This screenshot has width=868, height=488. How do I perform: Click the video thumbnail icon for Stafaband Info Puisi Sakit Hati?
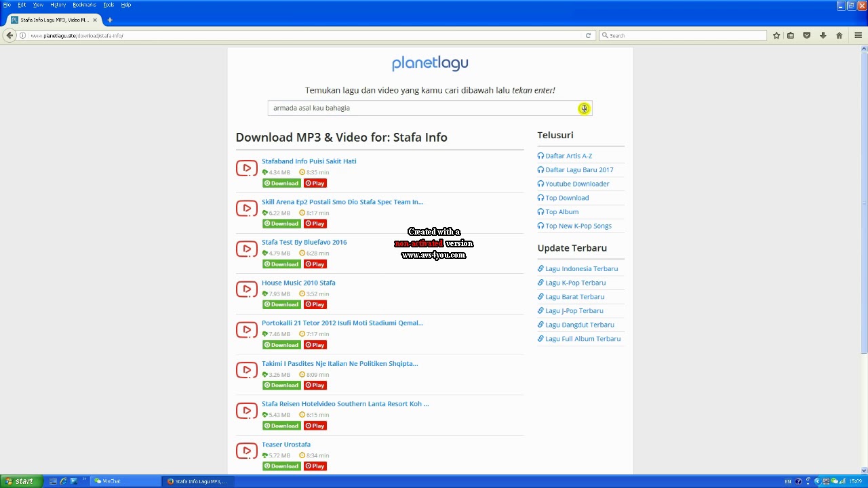pos(247,168)
